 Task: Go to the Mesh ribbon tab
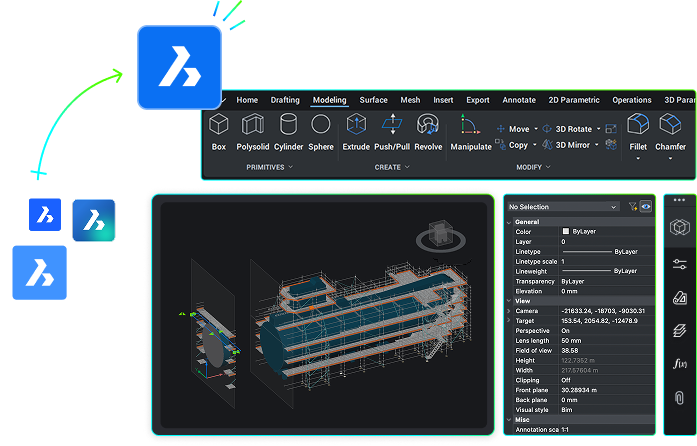(410, 100)
